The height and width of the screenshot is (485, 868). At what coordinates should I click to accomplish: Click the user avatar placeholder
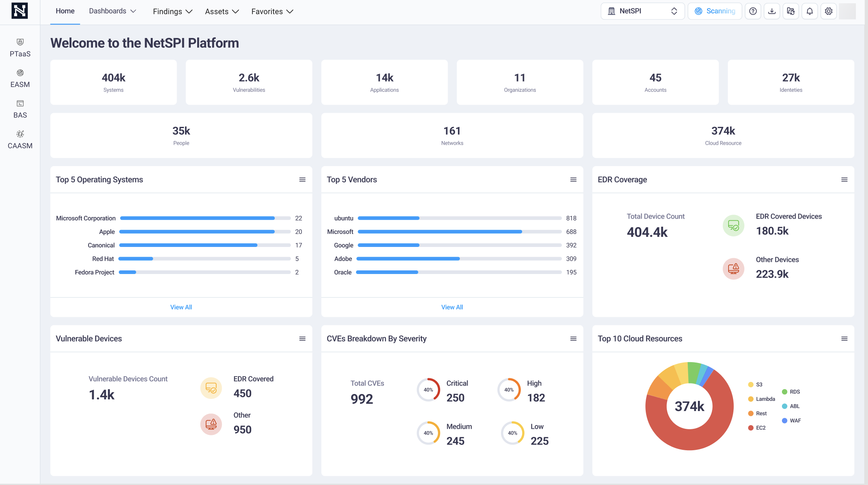click(x=847, y=11)
